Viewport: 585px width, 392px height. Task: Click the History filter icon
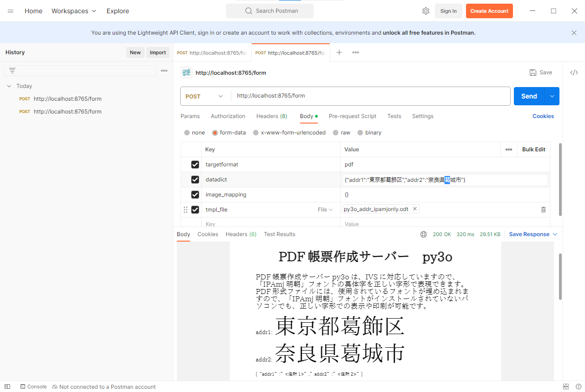click(12, 71)
